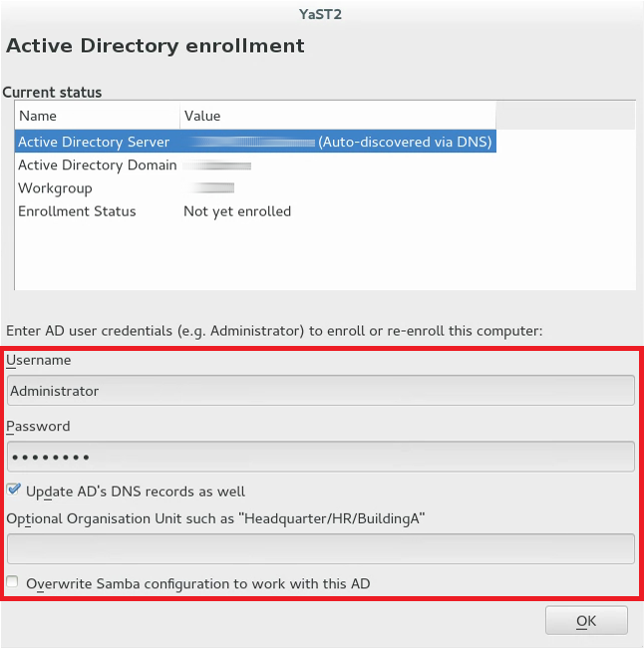This screenshot has width=644, height=648.
Task: Enable Overwrite Samba configuration checkbox
Action: pos(14,582)
